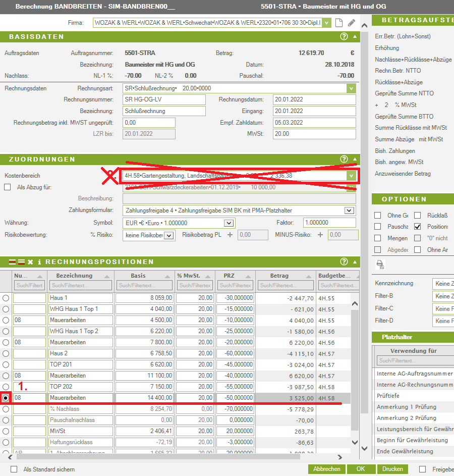This screenshot has width=454, height=476.
Task: Enable the 'Als Abzug für' checkbox
Action: pos(8,187)
